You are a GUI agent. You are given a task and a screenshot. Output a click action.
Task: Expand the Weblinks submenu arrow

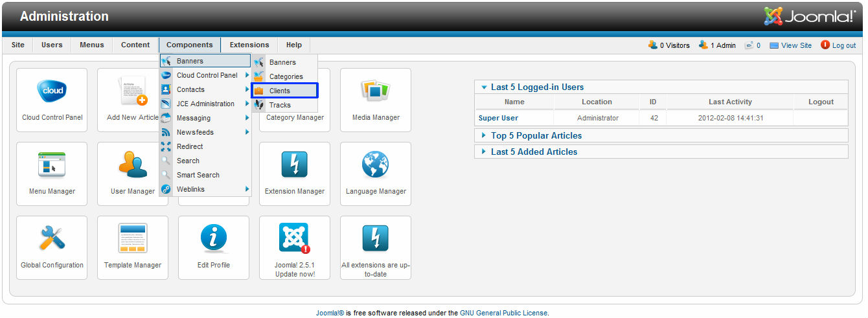coord(247,189)
